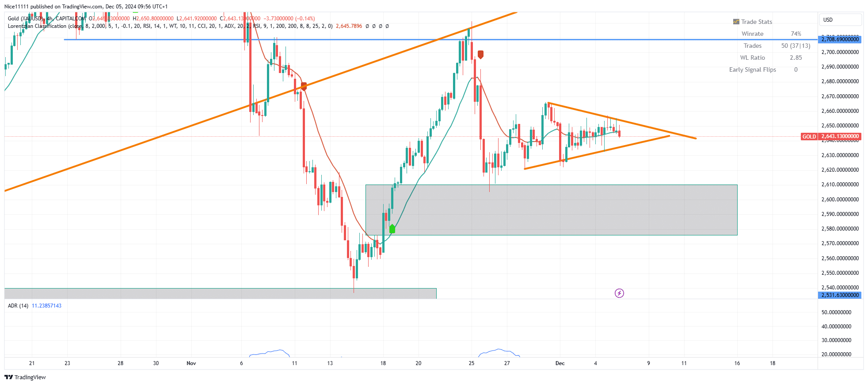This screenshot has width=868, height=385.
Task: Click the Trade Stats table icon
Action: point(736,22)
